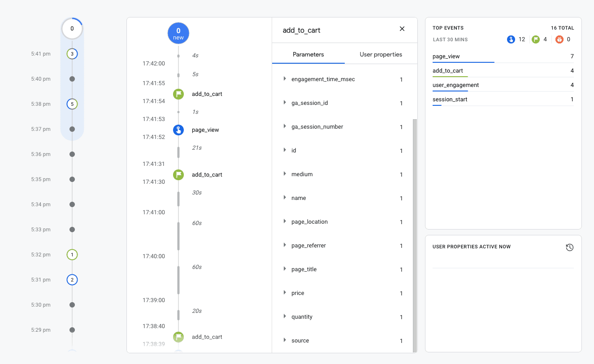The width and height of the screenshot is (594, 364).
Task: Switch to the User properties tab
Action: (x=381, y=55)
